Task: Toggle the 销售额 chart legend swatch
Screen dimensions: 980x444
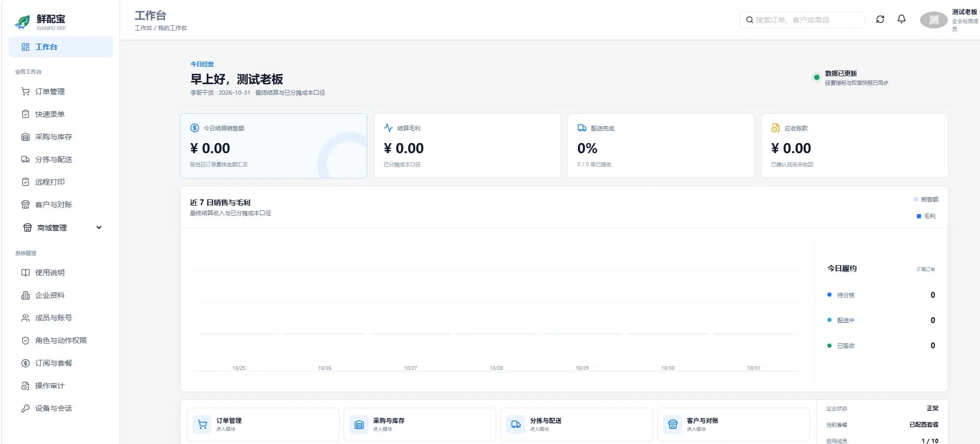Action: pyautogui.click(x=916, y=199)
